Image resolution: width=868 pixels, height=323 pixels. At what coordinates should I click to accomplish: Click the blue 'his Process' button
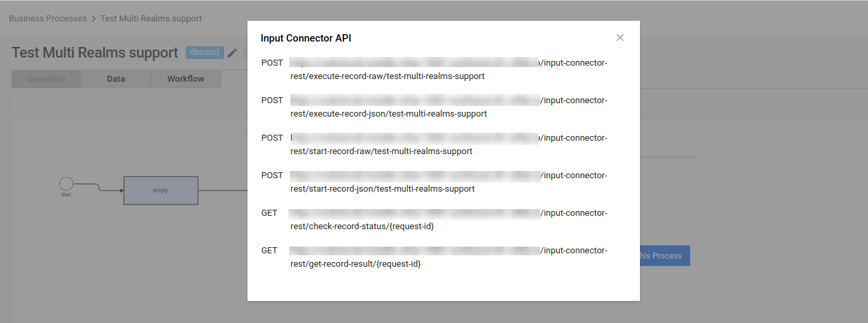click(665, 256)
